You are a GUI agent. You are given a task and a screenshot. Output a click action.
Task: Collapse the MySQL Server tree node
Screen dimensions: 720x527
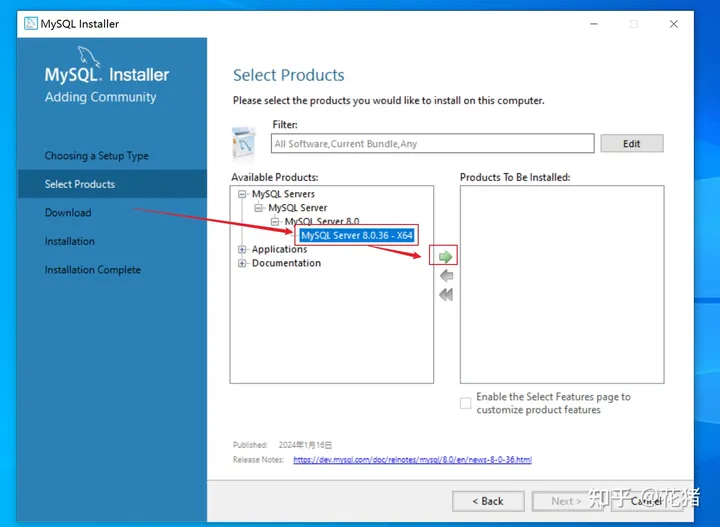259,208
